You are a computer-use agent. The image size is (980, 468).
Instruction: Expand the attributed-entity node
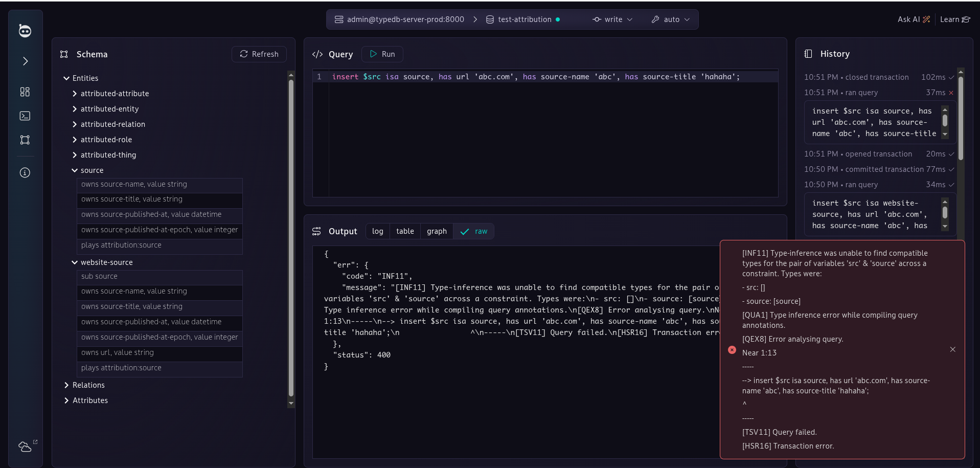click(75, 109)
